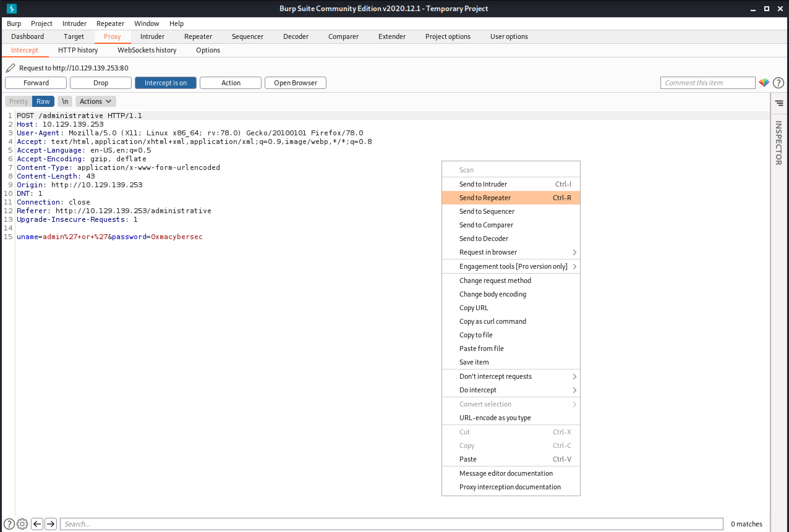Screen dimensions: 789x532
Task: Select Paste in context menu
Action: (511, 459)
